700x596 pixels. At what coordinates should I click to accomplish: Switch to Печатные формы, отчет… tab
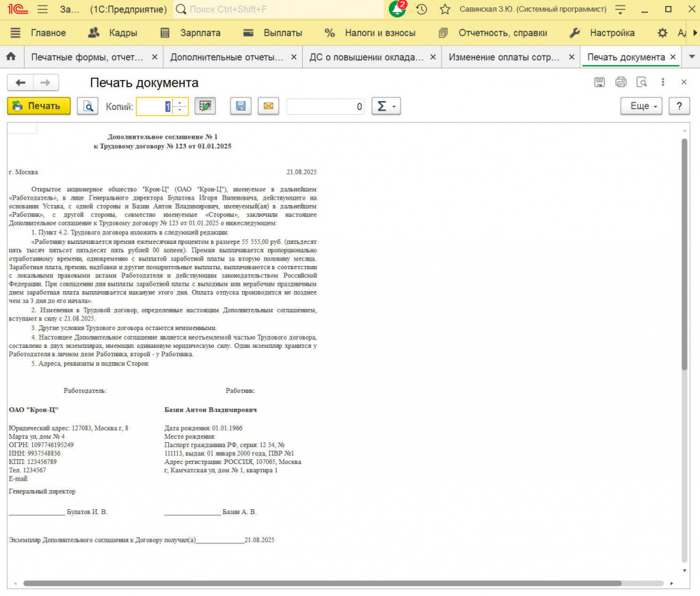[87, 57]
